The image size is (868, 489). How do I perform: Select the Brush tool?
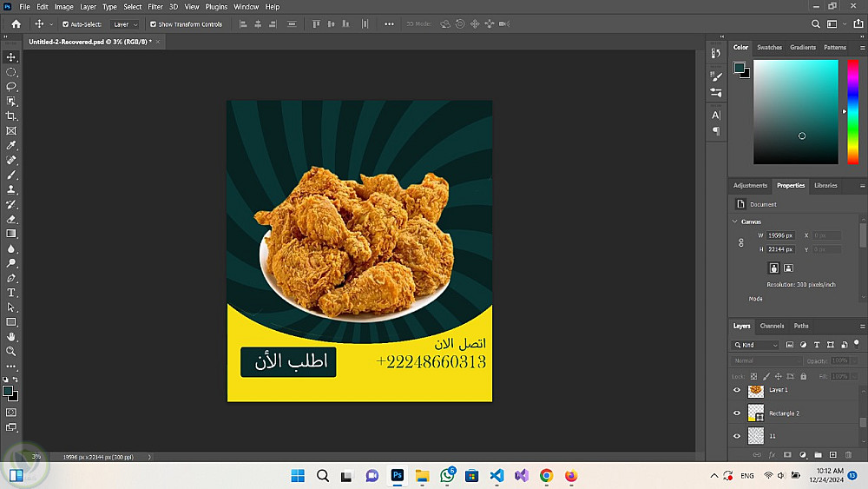[11, 175]
